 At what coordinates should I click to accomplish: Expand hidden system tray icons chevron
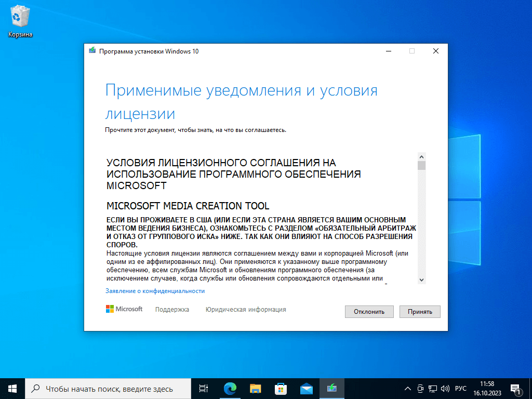tap(408, 389)
